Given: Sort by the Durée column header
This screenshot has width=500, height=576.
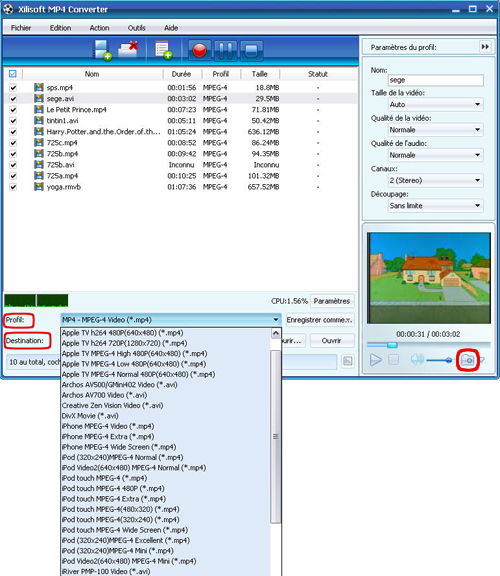Looking at the screenshot, I should tap(182, 74).
